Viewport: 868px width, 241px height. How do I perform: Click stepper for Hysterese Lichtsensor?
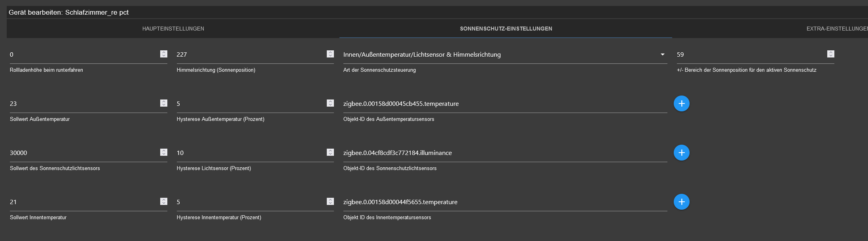point(330,152)
